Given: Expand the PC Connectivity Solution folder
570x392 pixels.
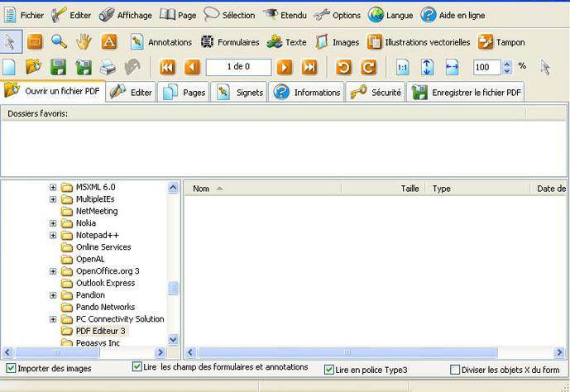Looking at the screenshot, I should click(53, 319).
